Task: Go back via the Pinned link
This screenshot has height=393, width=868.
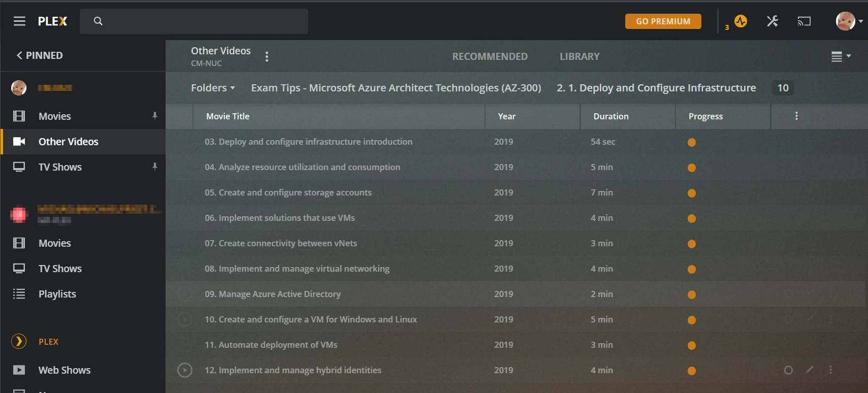Action: click(x=40, y=55)
